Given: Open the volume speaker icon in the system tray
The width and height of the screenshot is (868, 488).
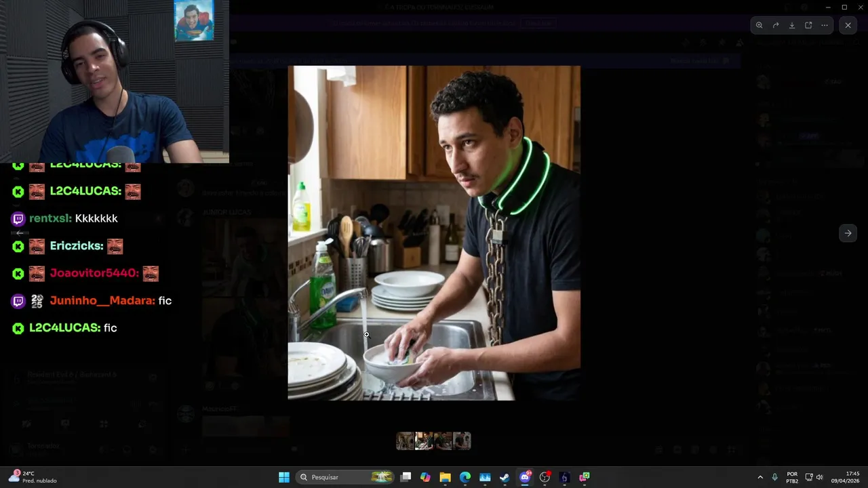Looking at the screenshot, I should [x=819, y=477].
